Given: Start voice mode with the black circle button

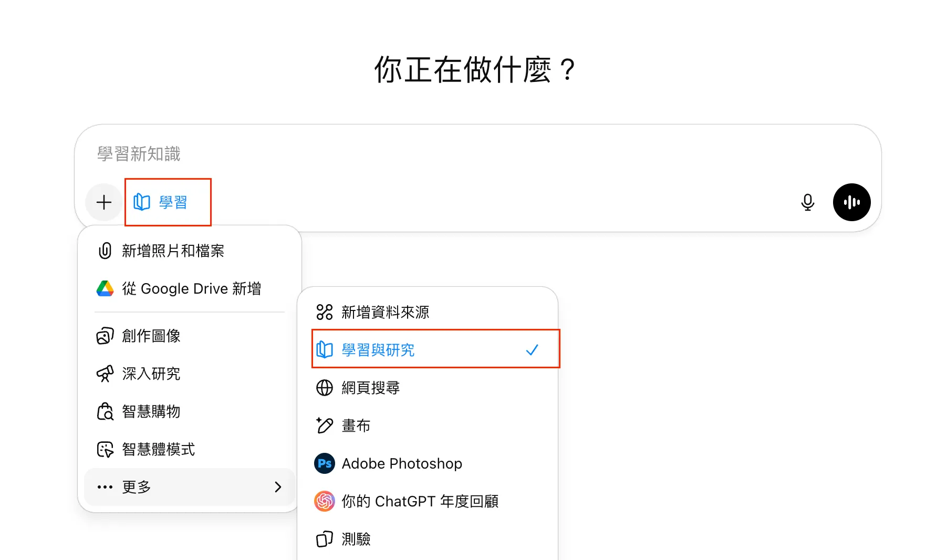Looking at the screenshot, I should point(851,202).
